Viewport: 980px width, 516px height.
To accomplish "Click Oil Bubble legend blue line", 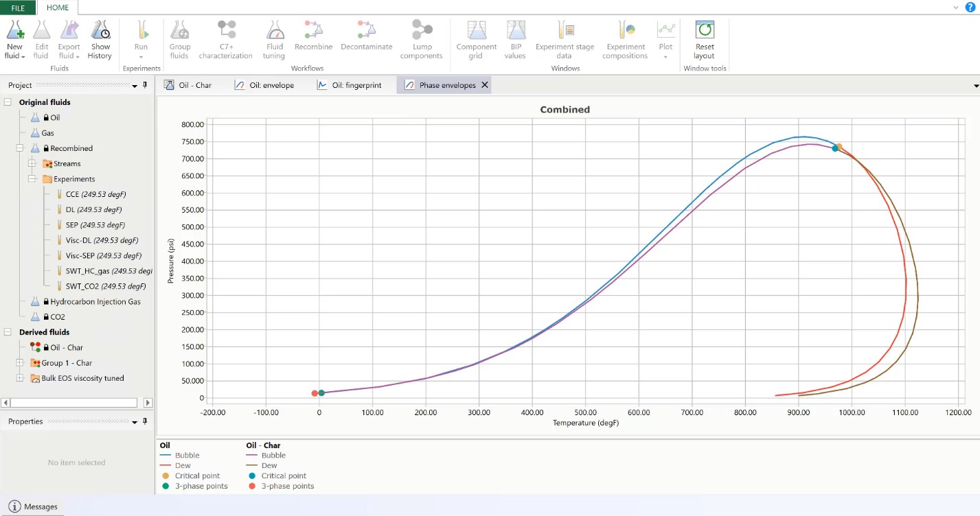I will tap(166, 456).
